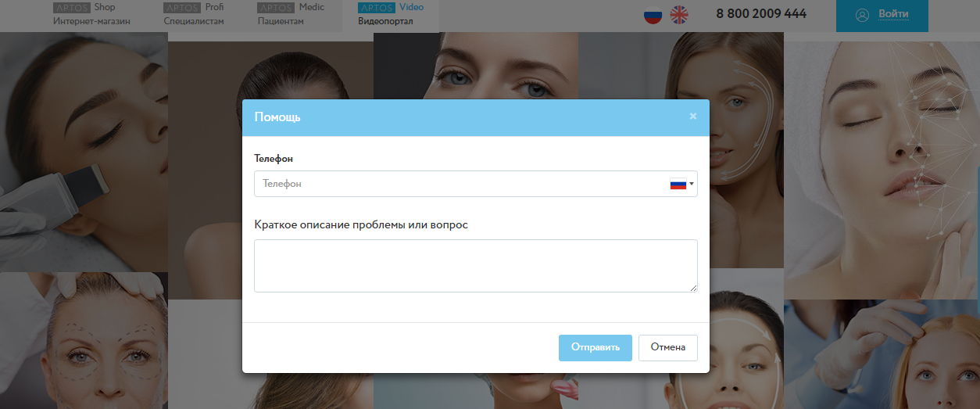Image resolution: width=980 pixels, height=409 pixels.
Task: Submit the form with Отправить
Action: coord(596,348)
